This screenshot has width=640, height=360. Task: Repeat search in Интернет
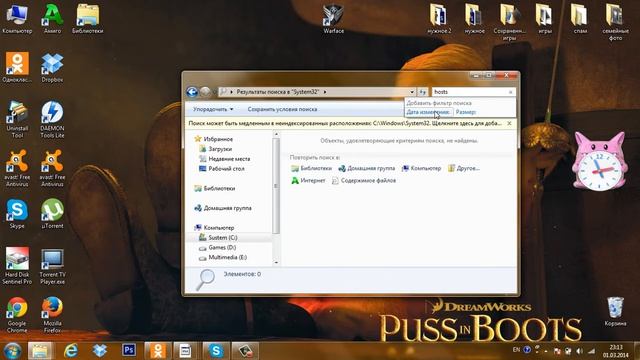point(308,180)
